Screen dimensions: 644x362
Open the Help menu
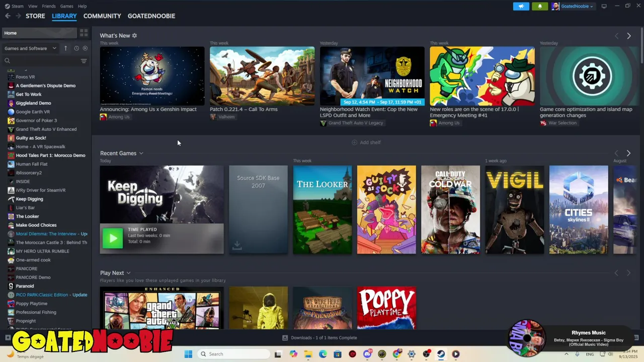coord(83,6)
